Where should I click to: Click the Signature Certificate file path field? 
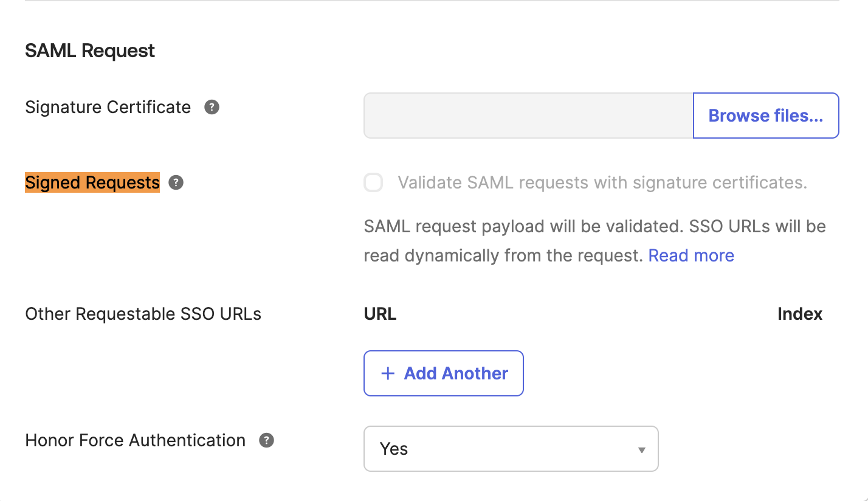coord(528,116)
